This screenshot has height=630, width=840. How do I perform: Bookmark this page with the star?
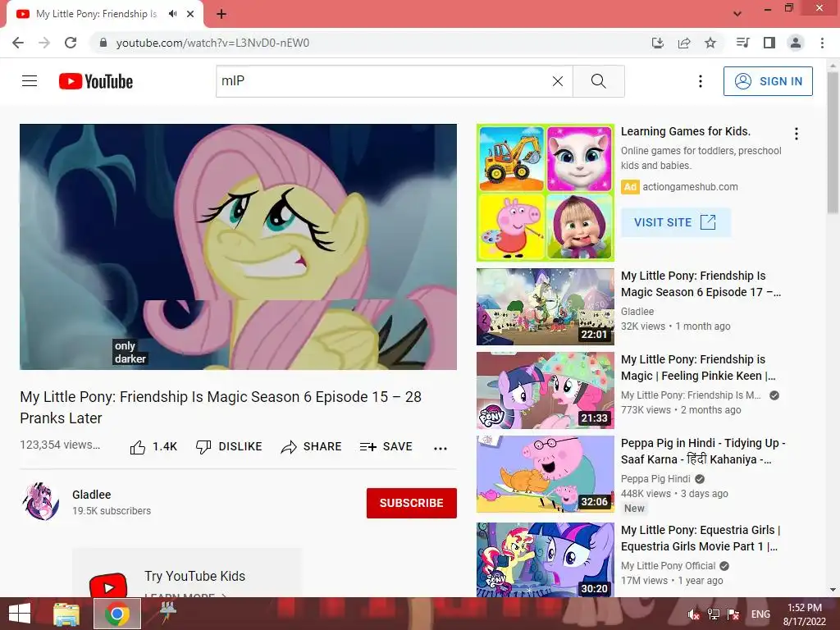click(710, 43)
